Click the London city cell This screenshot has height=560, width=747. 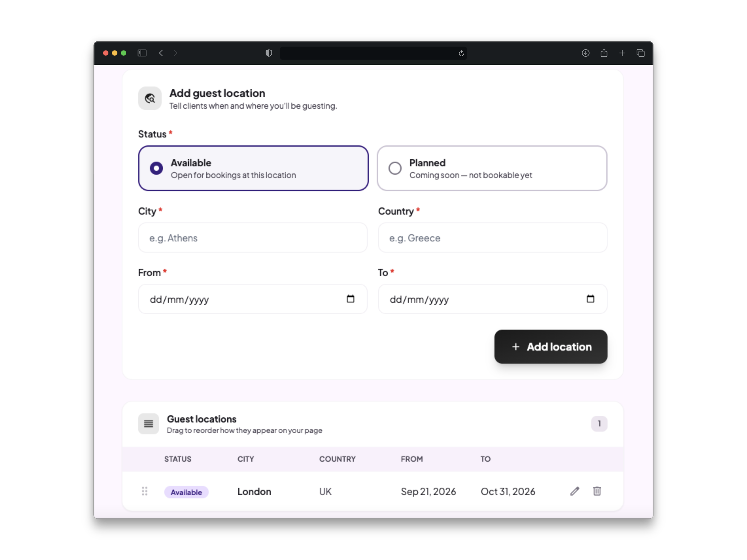click(254, 491)
